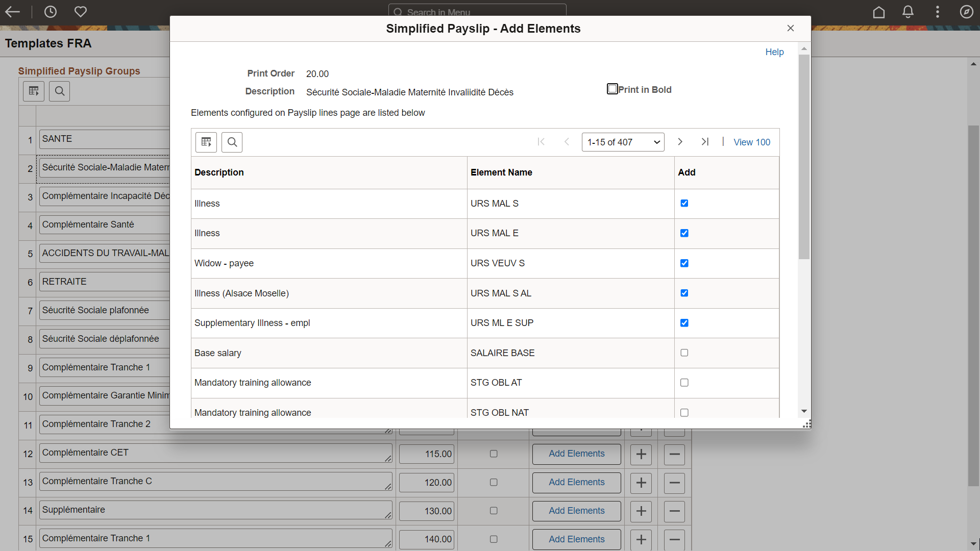980x551 pixels.
Task: Click the back arrow icon top left
Action: point(14,12)
